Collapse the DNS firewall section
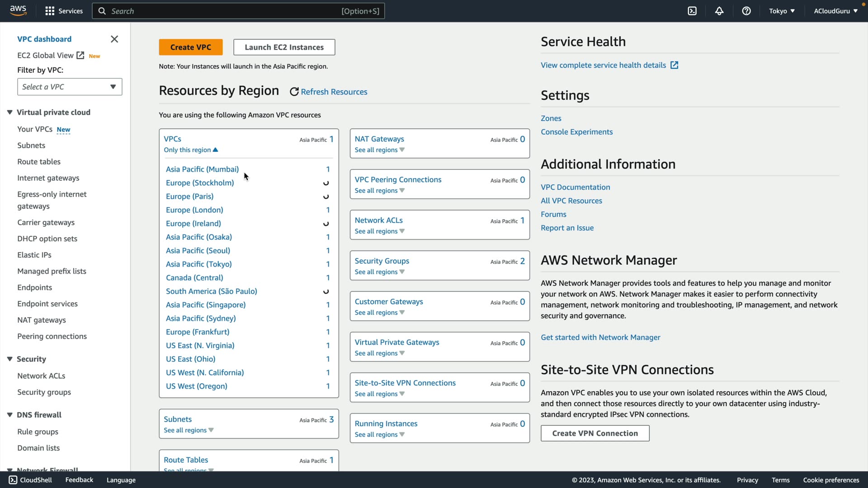Viewport: 868px width, 488px height. point(9,415)
